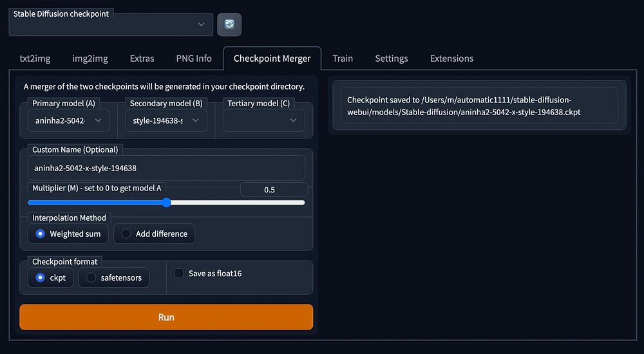Open the Tertiary model (C) dropdown
Image resolution: width=644 pixels, height=354 pixels.
point(263,120)
